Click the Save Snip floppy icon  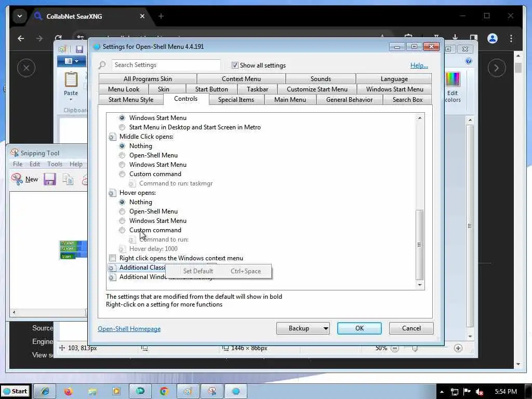(49, 179)
